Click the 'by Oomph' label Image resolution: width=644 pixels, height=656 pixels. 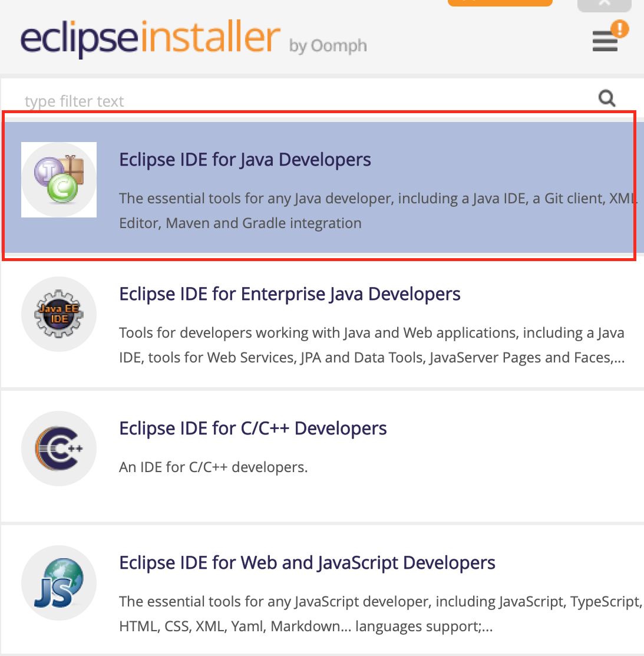(x=328, y=45)
